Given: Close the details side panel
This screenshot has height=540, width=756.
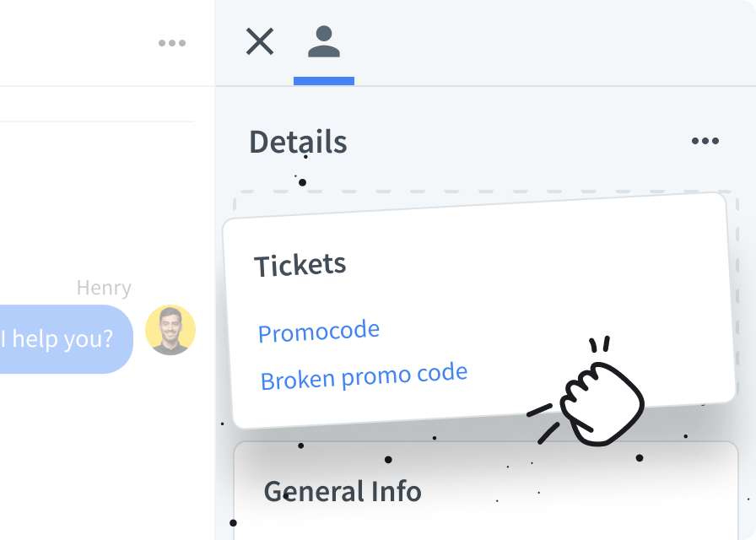Looking at the screenshot, I should (260, 41).
